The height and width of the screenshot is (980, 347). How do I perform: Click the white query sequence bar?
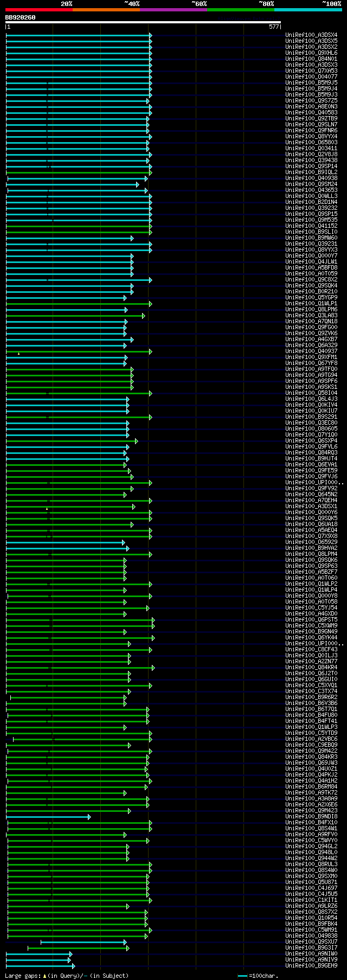[x=143, y=22]
